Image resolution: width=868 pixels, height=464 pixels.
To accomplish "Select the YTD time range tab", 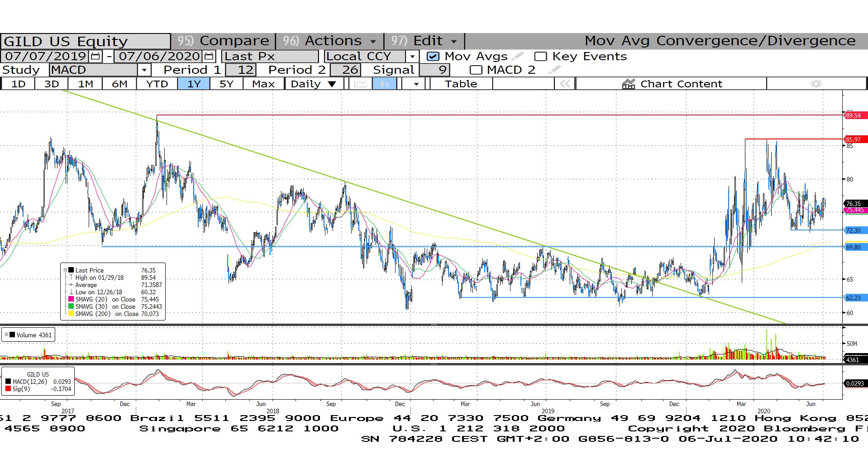I will pyautogui.click(x=157, y=84).
